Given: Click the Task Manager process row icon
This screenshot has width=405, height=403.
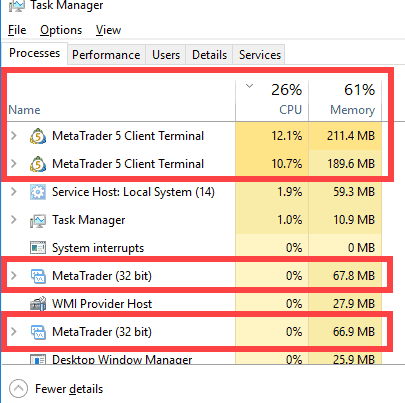Looking at the screenshot, I should 38,220.
